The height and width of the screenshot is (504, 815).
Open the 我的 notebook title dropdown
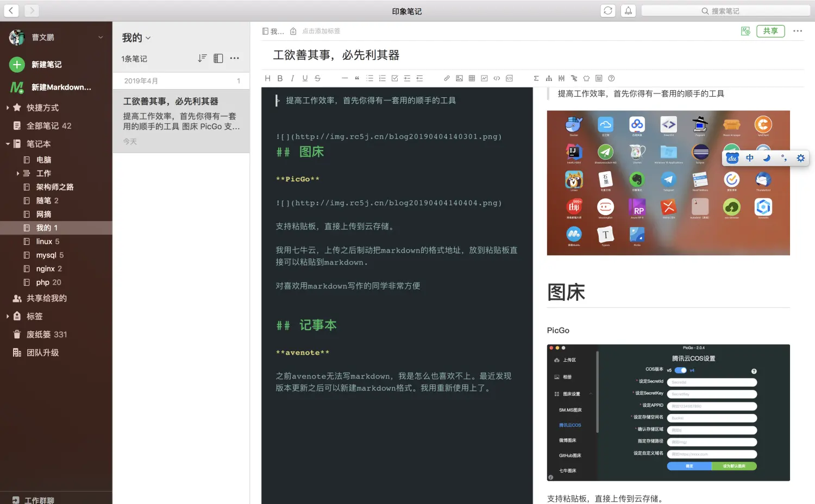point(136,37)
